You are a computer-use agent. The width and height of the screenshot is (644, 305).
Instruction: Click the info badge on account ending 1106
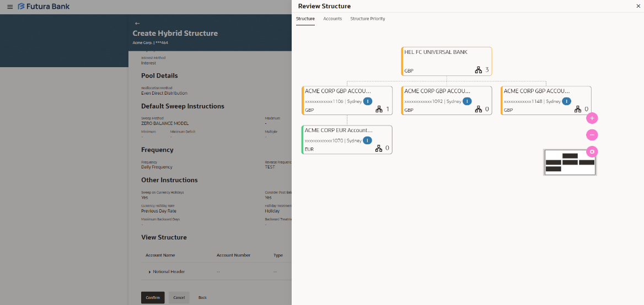coord(368,101)
